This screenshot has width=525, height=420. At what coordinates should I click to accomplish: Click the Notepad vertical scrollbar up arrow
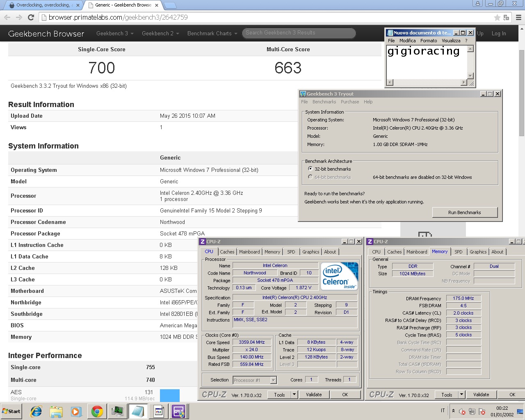(470, 49)
